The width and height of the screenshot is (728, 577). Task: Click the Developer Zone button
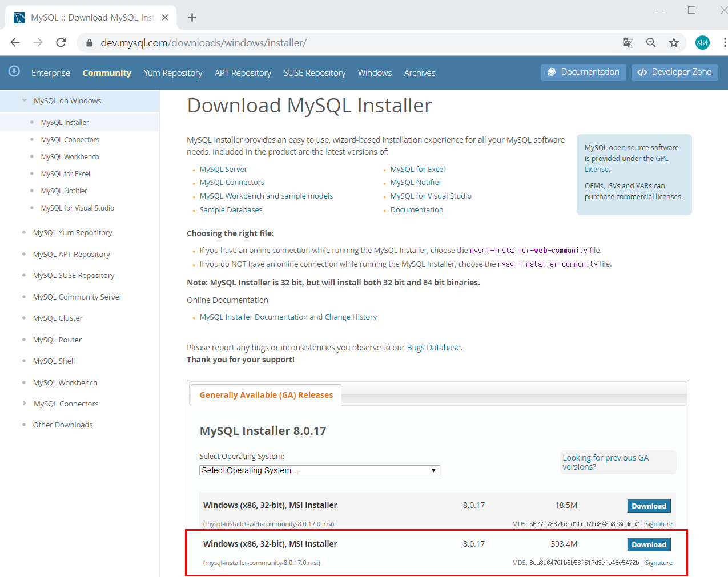(x=675, y=72)
